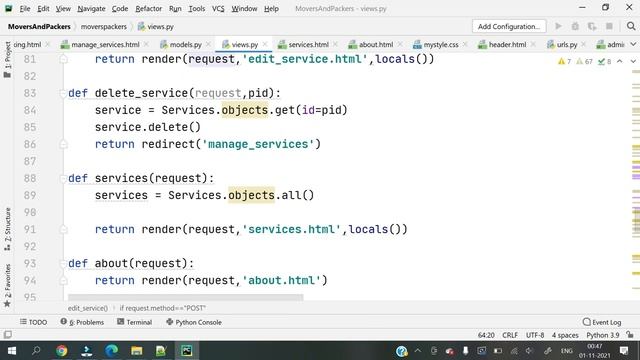
Task: Click the Stop square icon
Action: (x=609, y=26)
